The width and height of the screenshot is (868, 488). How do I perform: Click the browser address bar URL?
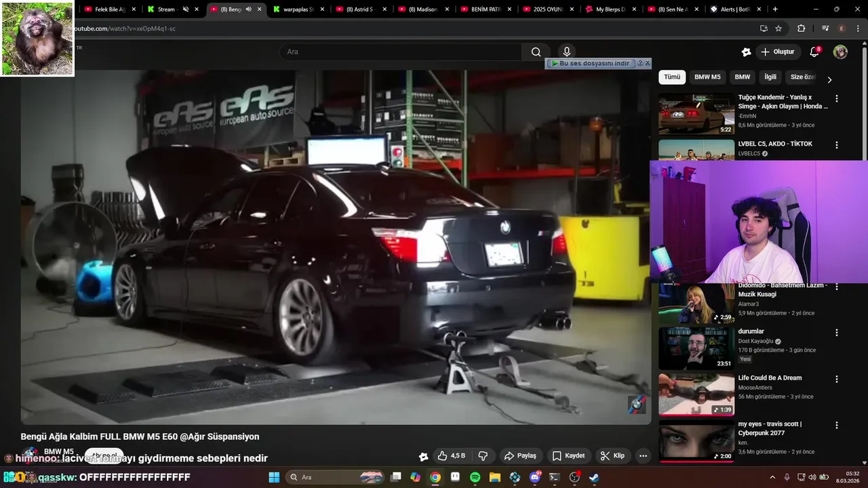(125, 28)
